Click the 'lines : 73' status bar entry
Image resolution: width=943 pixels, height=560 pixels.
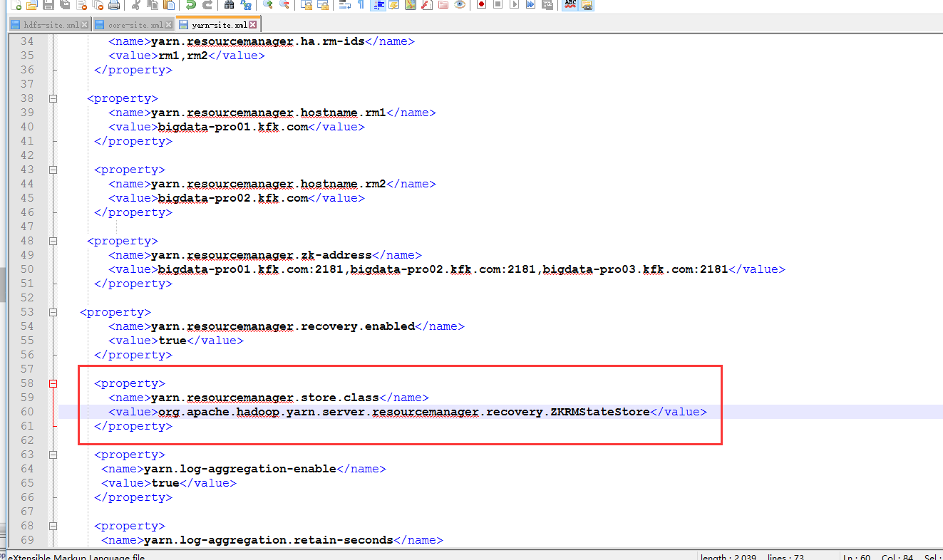pos(787,556)
